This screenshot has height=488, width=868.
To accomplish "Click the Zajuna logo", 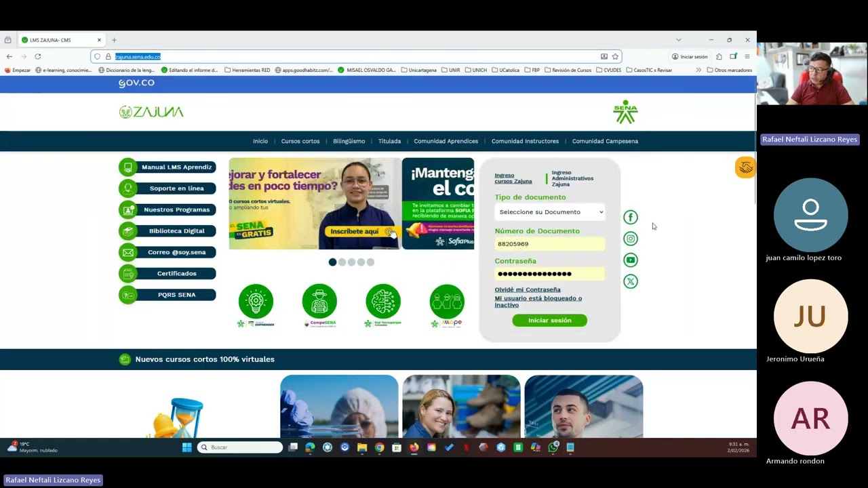I will tap(151, 112).
